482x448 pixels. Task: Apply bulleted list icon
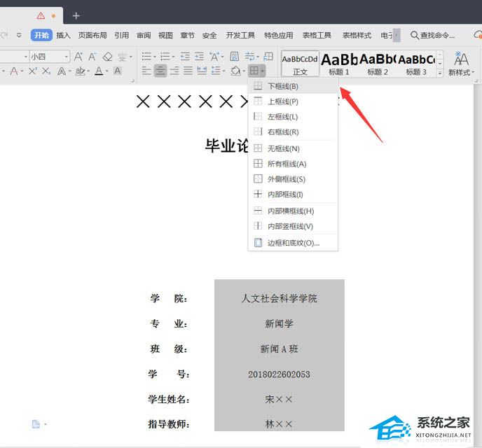click(x=146, y=57)
